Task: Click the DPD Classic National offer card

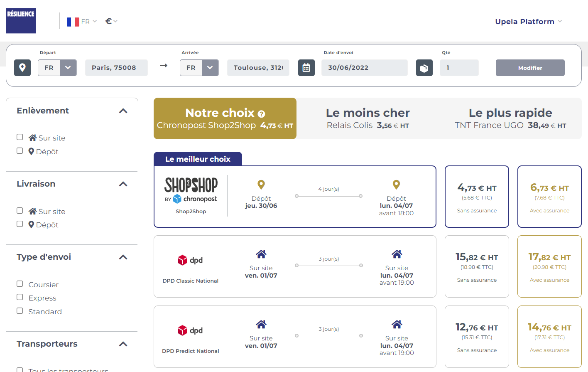Action: tap(295, 266)
